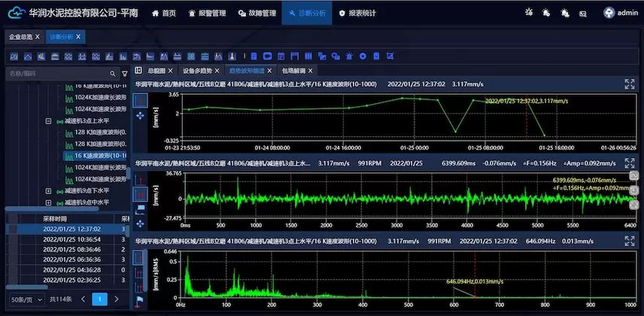Viewport: 644px width, 316px height.
Task: Click the top round floating button beside the waveform chart
Action: point(633,176)
